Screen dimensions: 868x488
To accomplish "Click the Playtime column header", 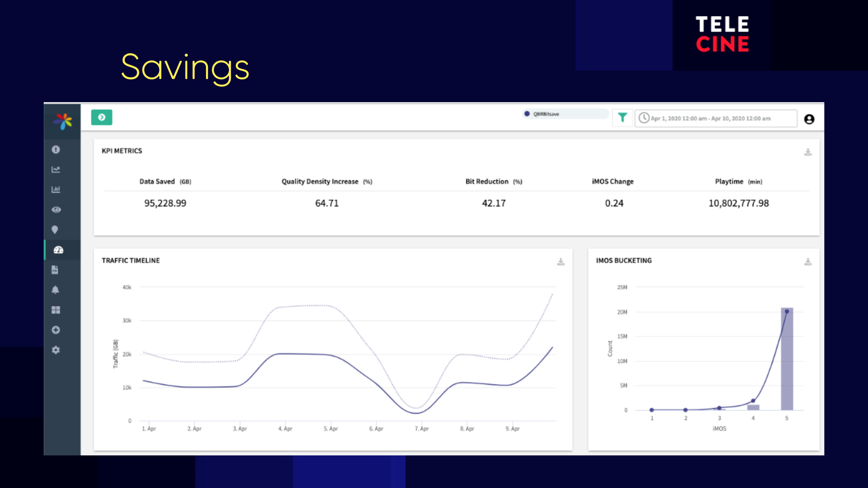I will [739, 182].
